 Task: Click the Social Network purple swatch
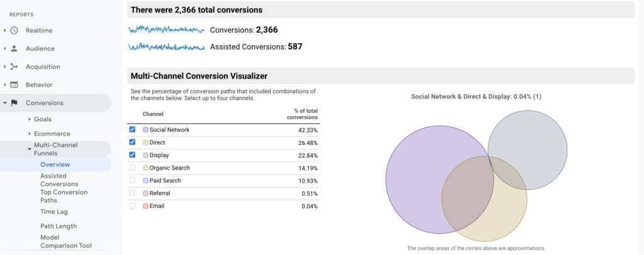(x=145, y=129)
